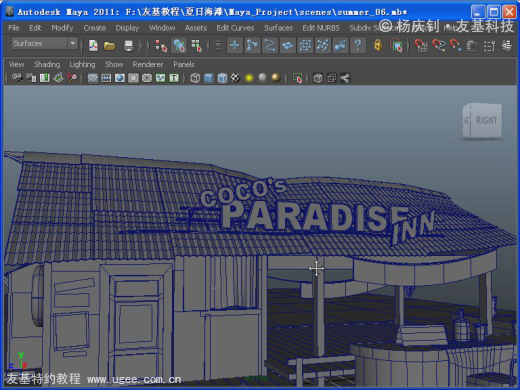Toggle Use All Lights yellow sphere

(x=249, y=78)
